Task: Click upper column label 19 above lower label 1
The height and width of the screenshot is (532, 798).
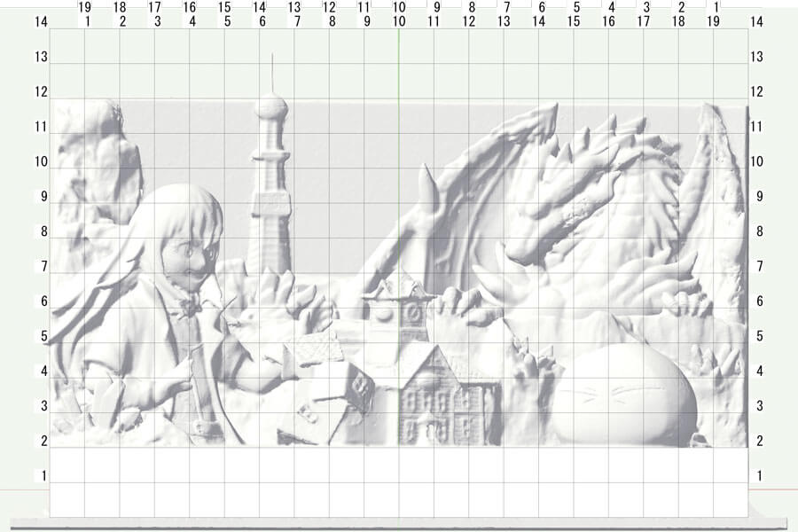Action: (x=84, y=7)
